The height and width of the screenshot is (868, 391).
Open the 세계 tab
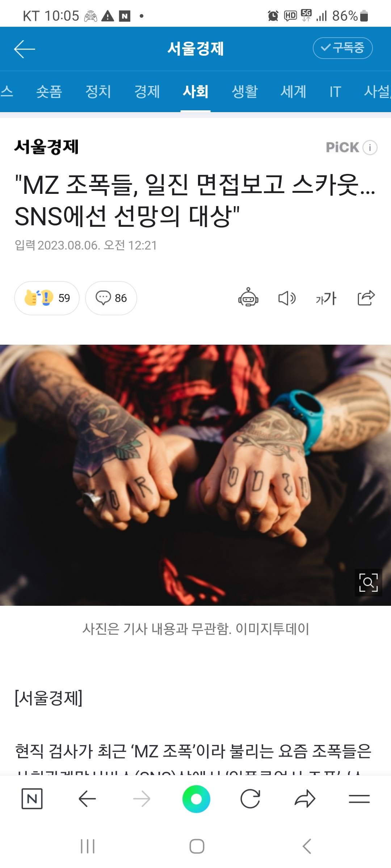[294, 91]
